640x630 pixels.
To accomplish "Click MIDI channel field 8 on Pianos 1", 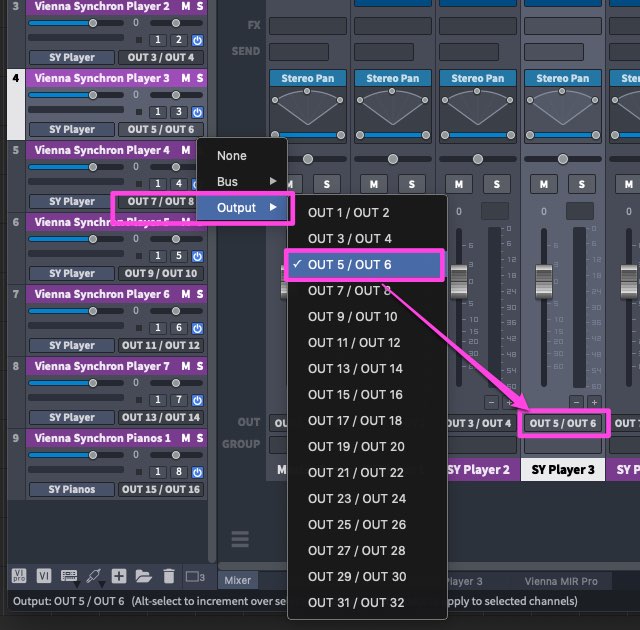I will (179, 472).
